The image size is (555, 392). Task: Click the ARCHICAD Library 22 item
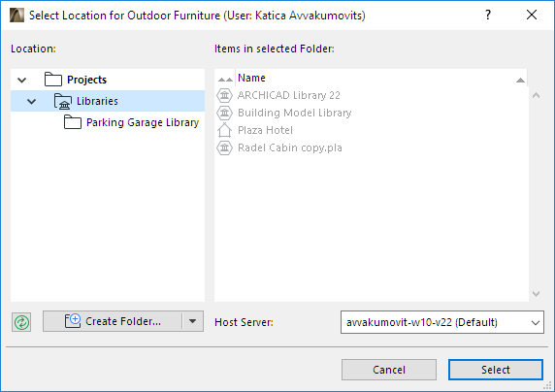tap(289, 95)
